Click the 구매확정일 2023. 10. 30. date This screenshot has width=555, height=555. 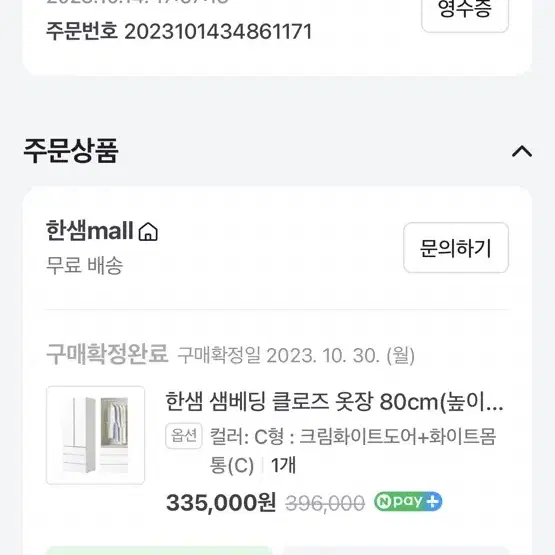coord(296,355)
